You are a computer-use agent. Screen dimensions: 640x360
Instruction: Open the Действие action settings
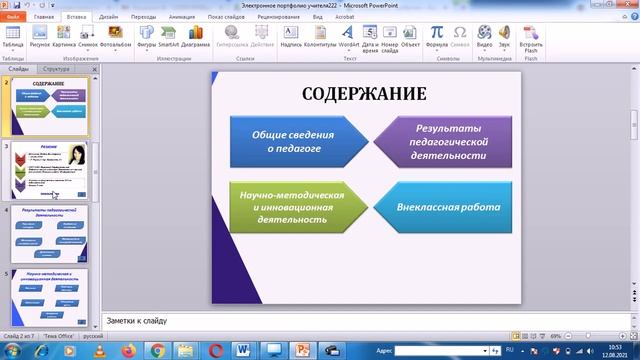click(x=262, y=37)
